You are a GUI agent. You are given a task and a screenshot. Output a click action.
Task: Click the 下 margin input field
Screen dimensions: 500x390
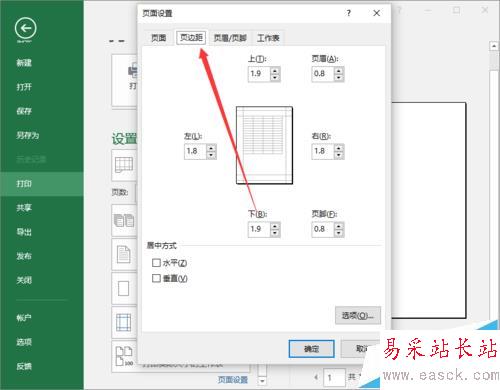point(258,229)
